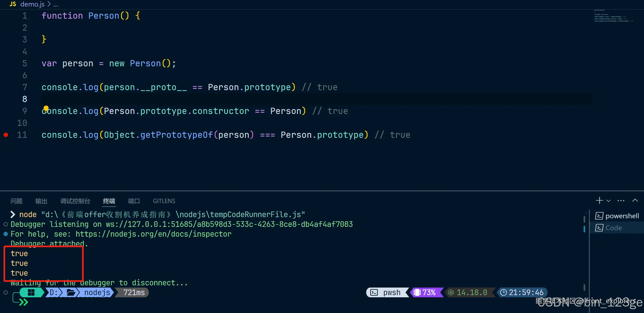Image resolution: width=644 pixels, height=313 pixels.
Task: Expand the breadcrumb ellipsis after demo.js
Action: (56, 4)
